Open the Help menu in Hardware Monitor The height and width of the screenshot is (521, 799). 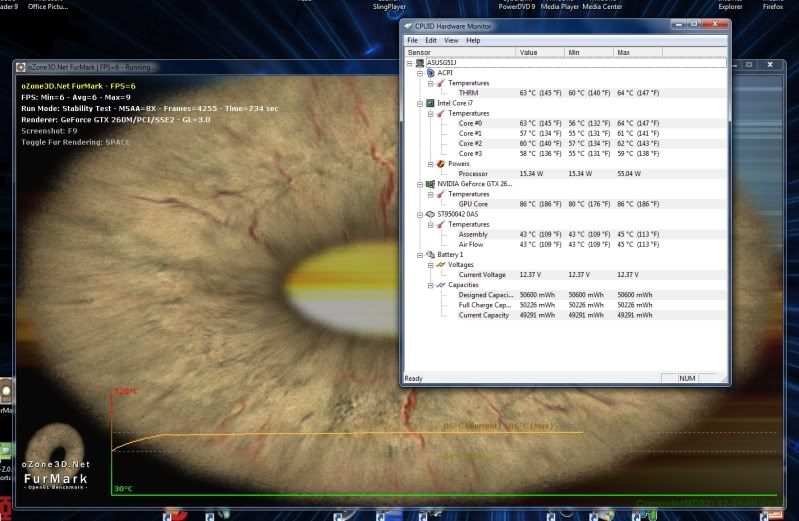[x=473, y=40]
